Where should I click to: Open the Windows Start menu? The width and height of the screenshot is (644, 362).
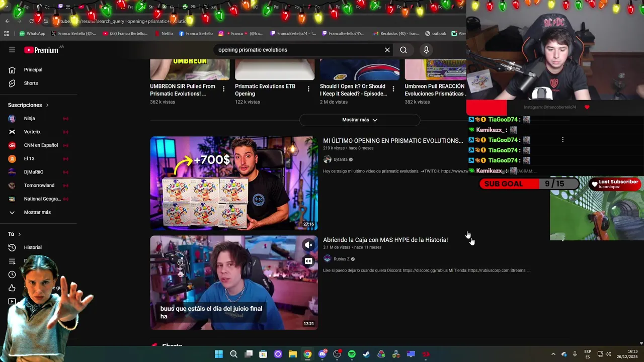219,354
